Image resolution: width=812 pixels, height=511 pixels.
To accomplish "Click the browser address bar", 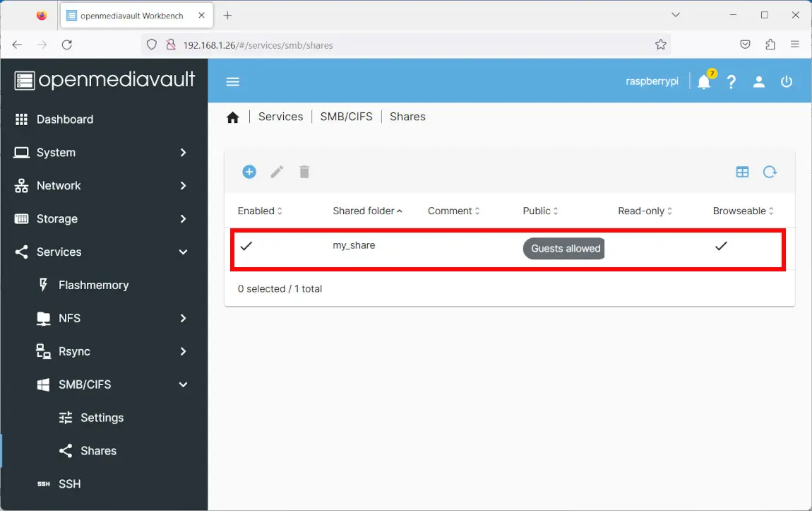I will tap(410, 45).
